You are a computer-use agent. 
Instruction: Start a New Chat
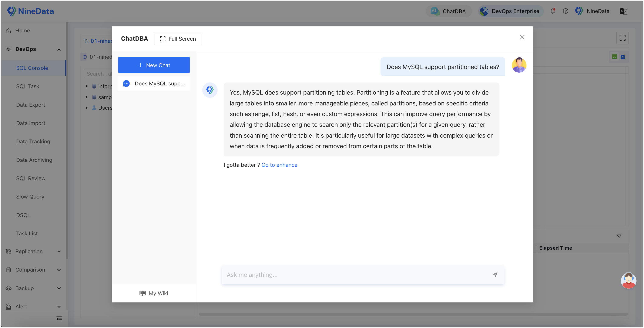[x=154, y=65]
